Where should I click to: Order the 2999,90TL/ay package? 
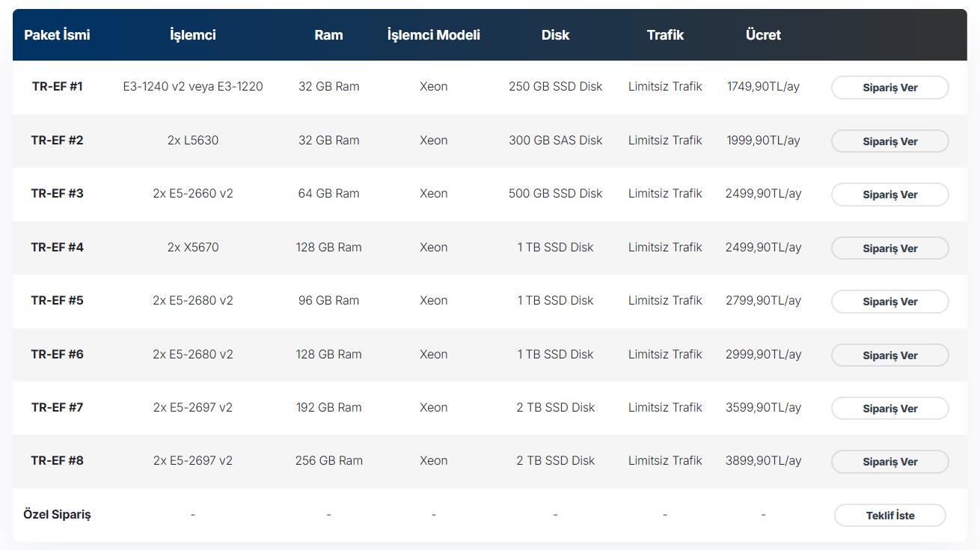click(889, 355)
